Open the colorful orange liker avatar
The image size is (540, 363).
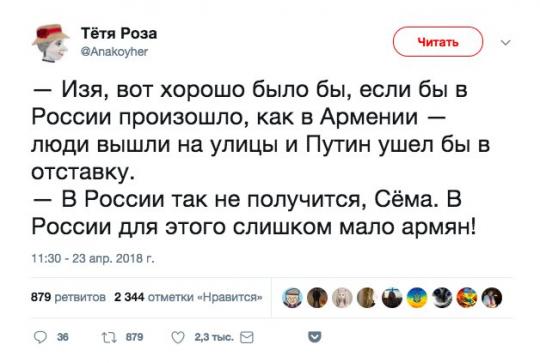tap(467, 298)
